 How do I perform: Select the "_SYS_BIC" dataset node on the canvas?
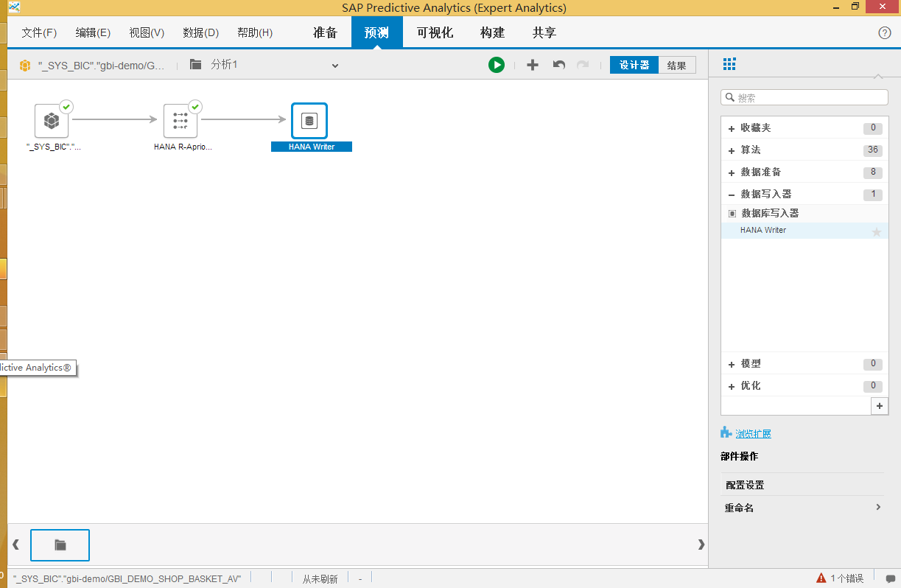52,121
